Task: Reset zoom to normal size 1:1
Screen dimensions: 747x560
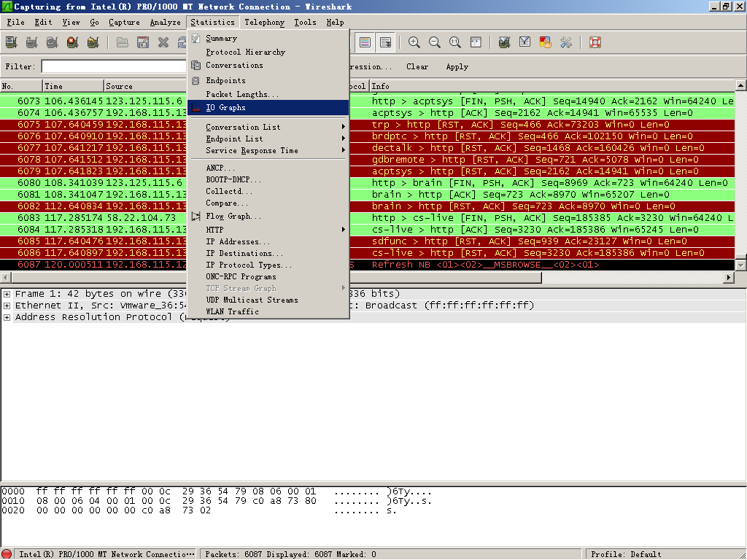Action: click(x=455, y=42)
